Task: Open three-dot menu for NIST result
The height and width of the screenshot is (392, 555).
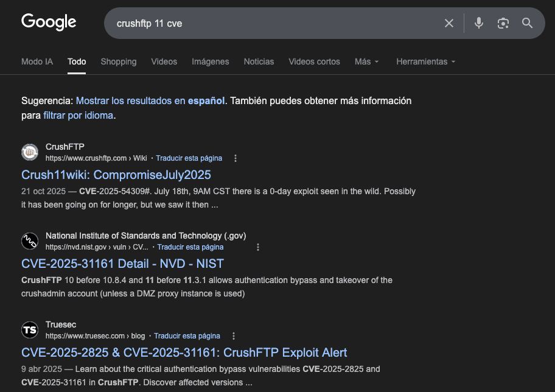Action: tap(258, 247)
